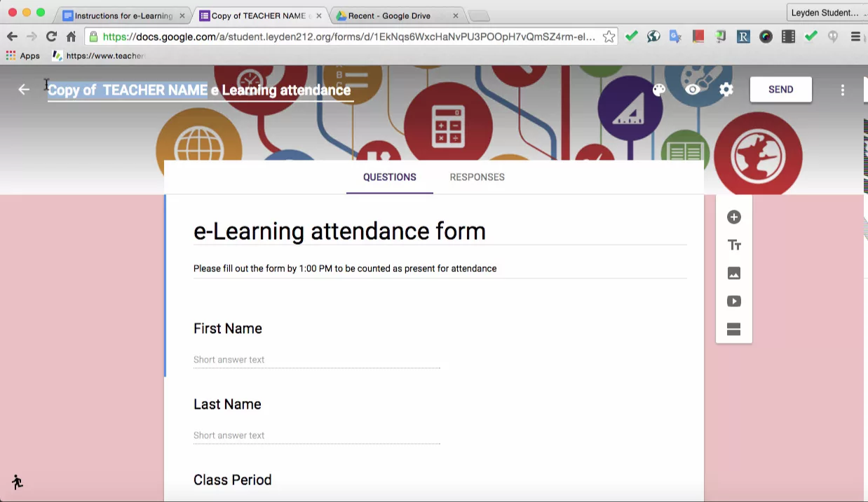This screenshot has height=502, width=868.
Task: Click the film strip extension icon
Action: (788, 36)
